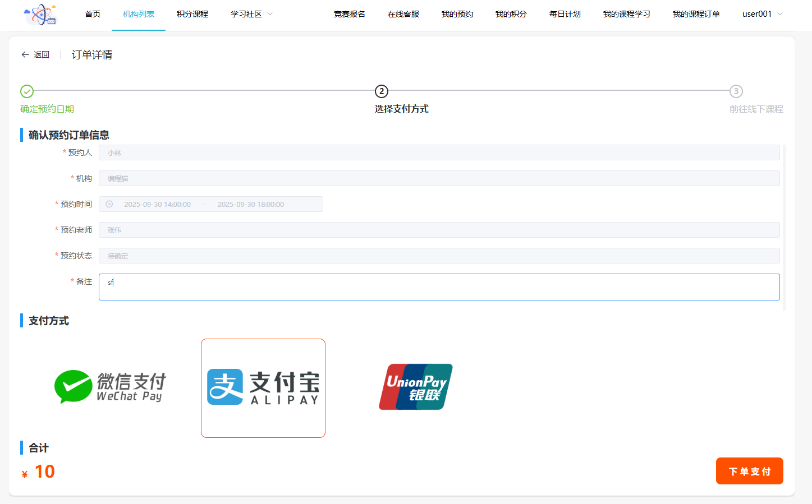Open 积分课程 menu item
Screen dimensions: 812x504
pos(192,14)
